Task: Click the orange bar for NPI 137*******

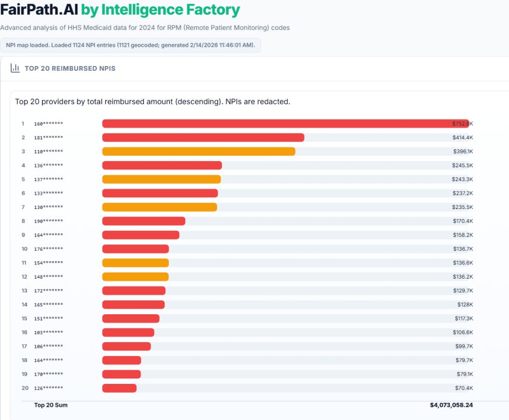Action: click(x=161, y=179)
